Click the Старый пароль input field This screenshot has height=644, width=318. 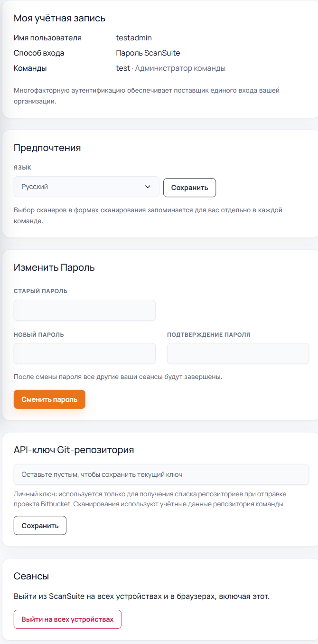click(84, 310)
